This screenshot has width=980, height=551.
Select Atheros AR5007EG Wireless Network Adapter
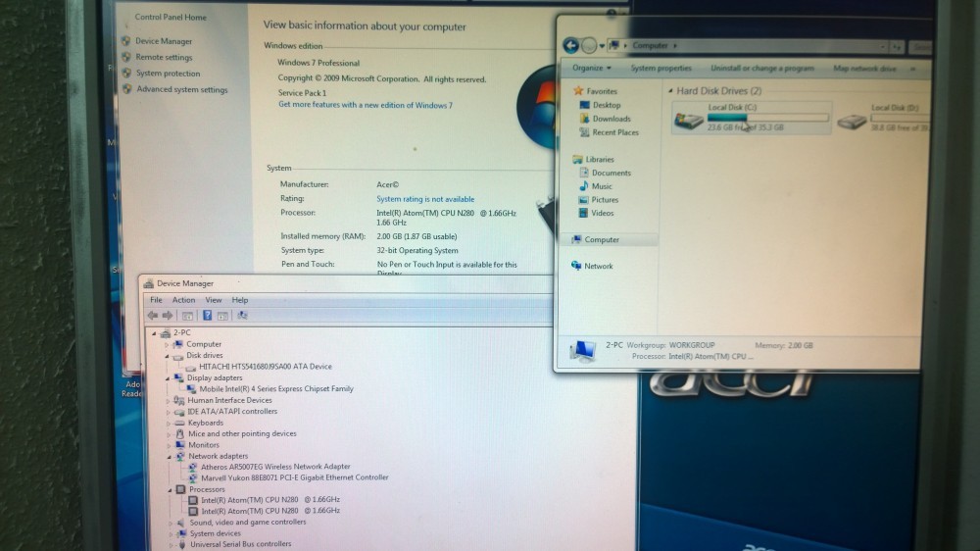(275, 467)
